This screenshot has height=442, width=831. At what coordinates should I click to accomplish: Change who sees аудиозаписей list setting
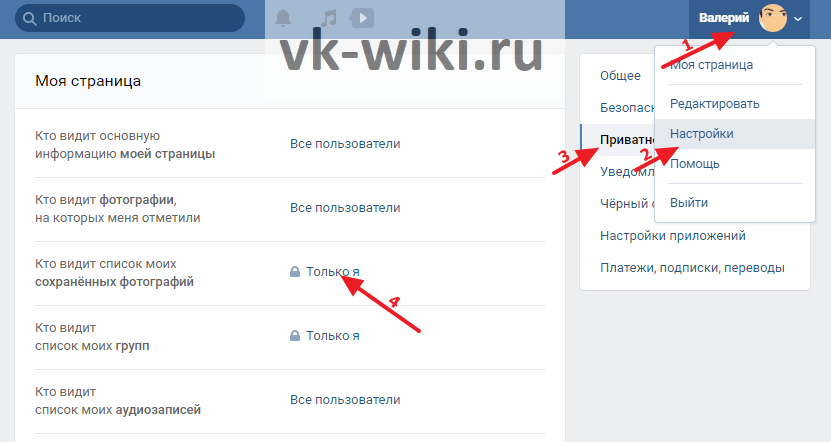click(x=345, y=400)
